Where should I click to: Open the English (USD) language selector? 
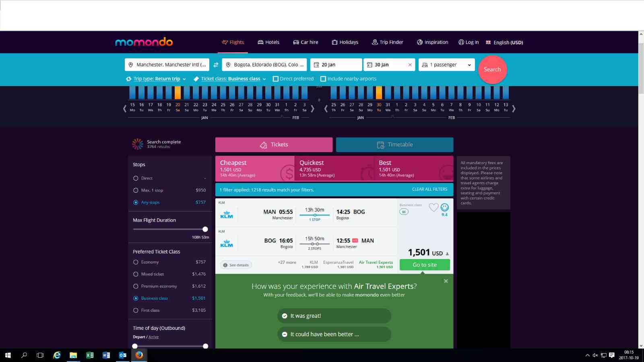504,42
